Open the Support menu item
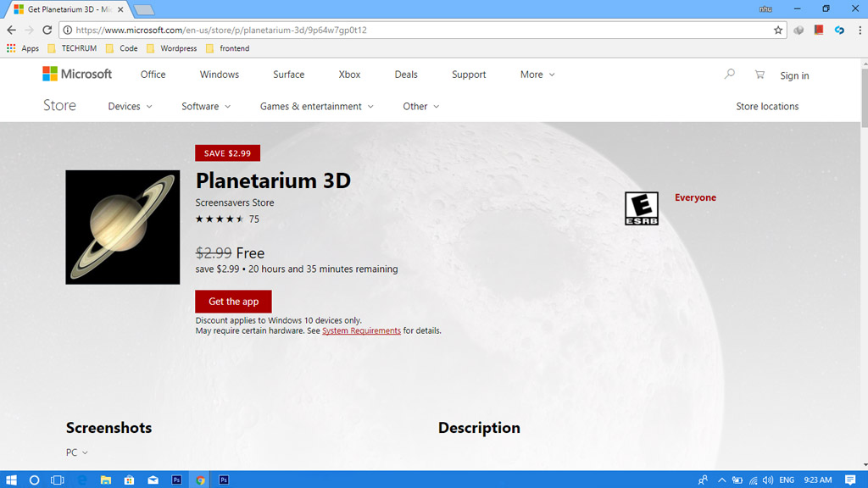The image size is (868, 488). [468, 75]
